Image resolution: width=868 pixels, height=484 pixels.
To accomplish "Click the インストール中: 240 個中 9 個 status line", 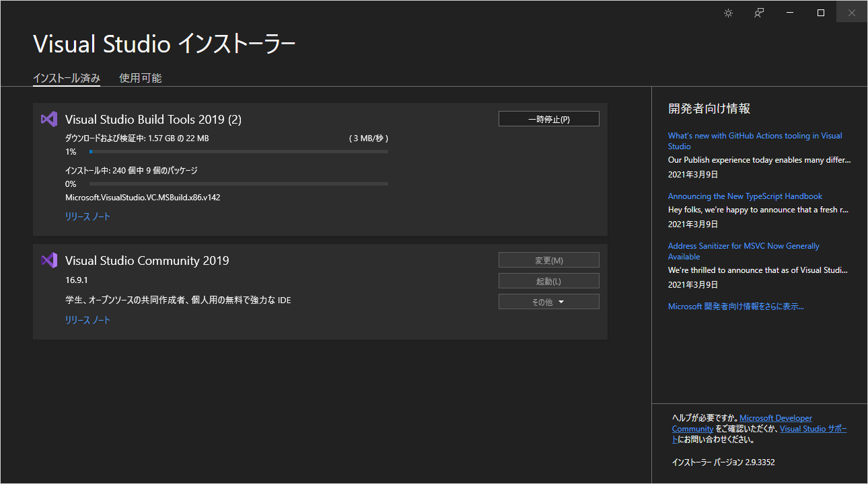I will click(131, 171).
